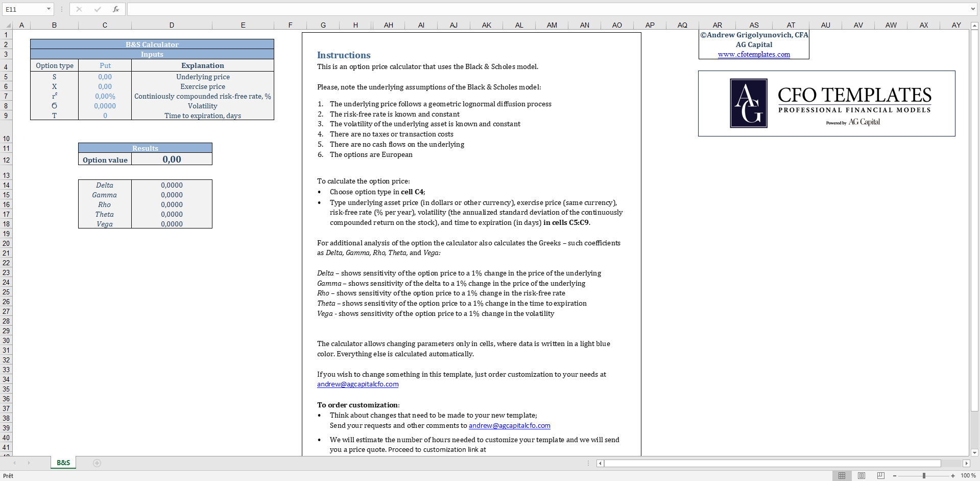This screenshot has width=980, height=481.
Task: Click the Cancel entry X icon
Action: 79,9
